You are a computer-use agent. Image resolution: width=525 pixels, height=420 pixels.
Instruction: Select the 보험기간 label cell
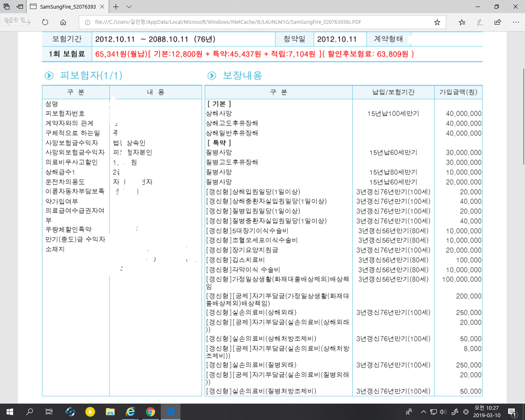tap(67, 39)
